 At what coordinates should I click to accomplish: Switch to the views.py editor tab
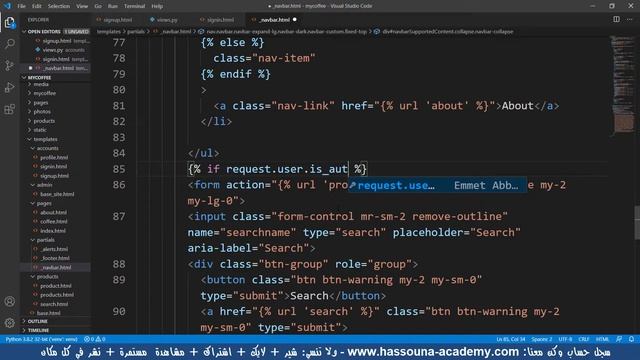(x=167, y=20)
